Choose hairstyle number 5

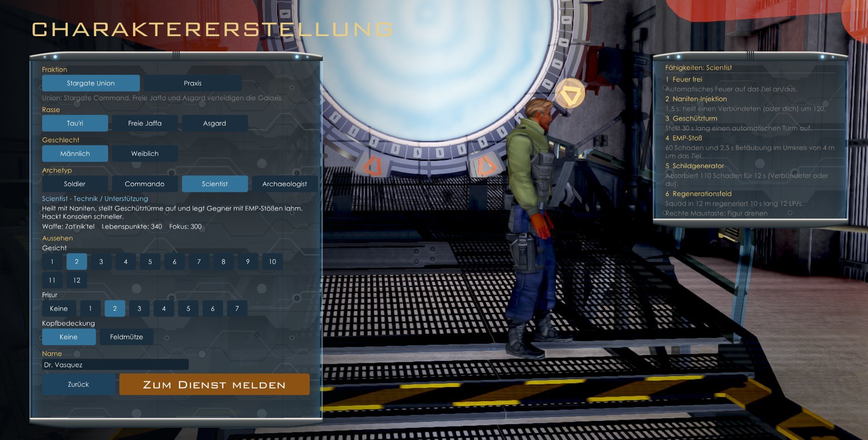tap(188, 309)
